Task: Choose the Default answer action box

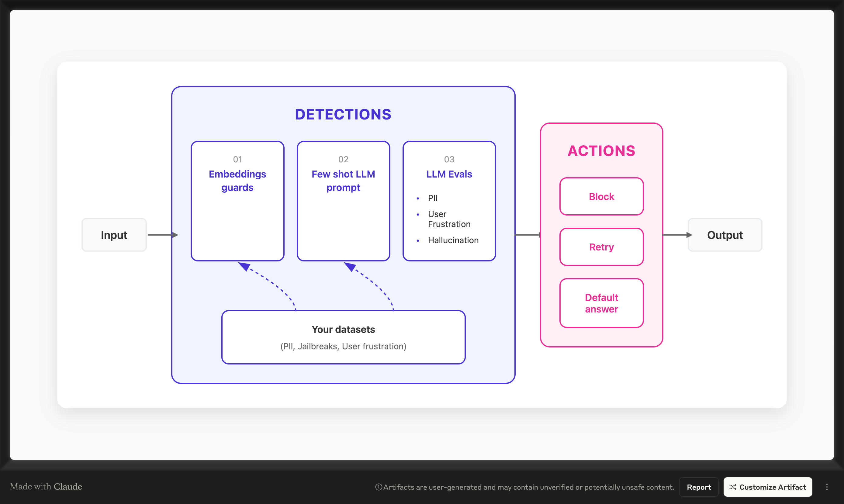Action: click(601, 303)
